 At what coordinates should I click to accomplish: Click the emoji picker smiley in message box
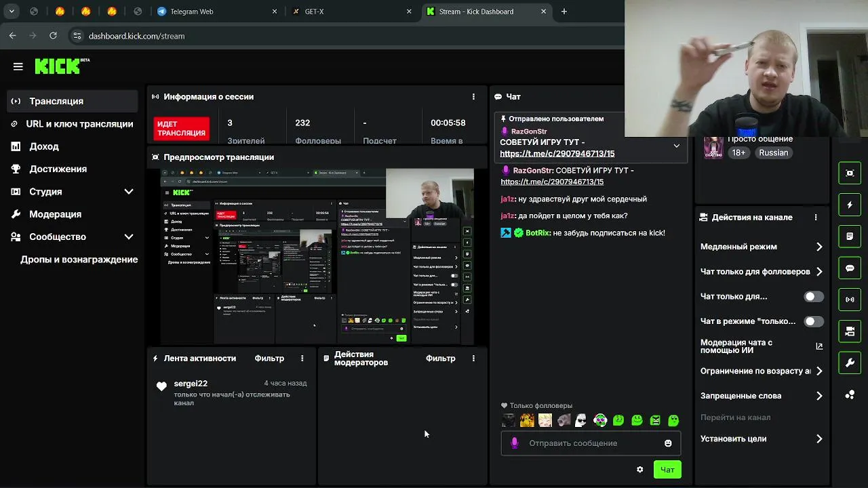point(668,443)
